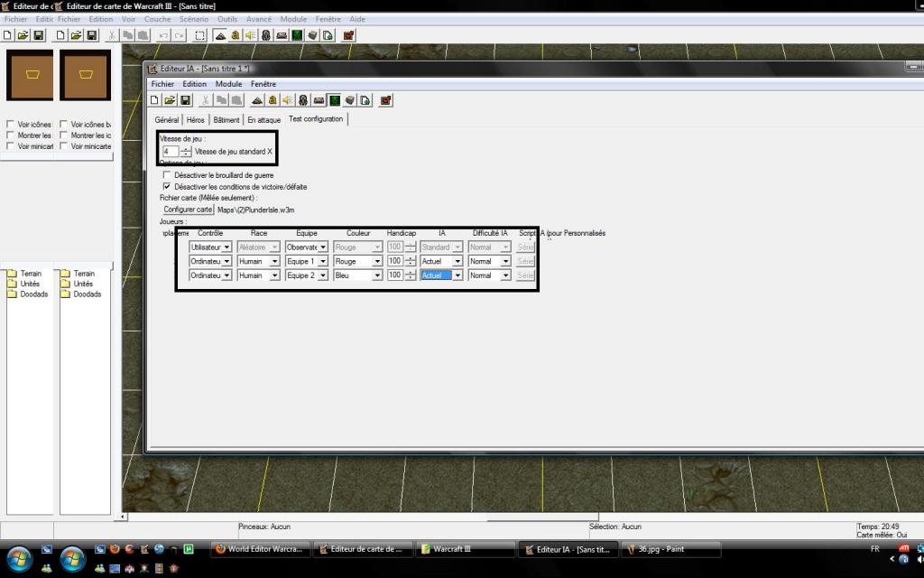Open the 'Equipe 2' team dropdown
The width and height of the screenshot is (924, 578).
(x=307, y=275)
